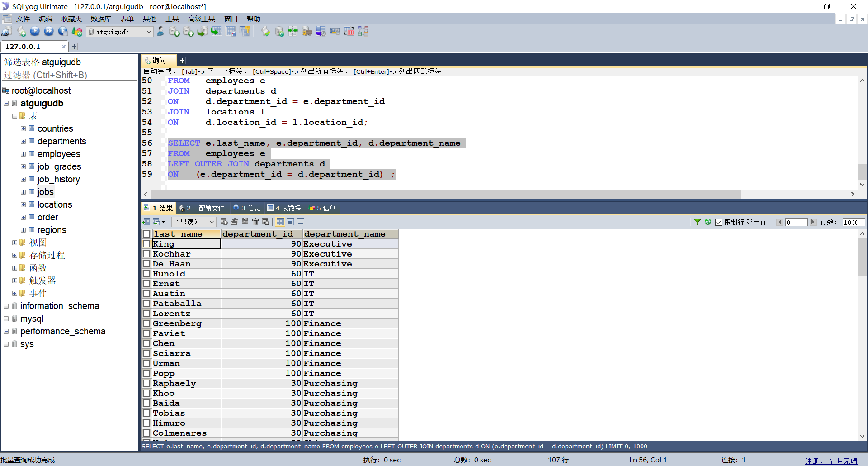The height and width of the screenshot is (466, 868).
Task: Click the green filter funnel icon
Action: point(698,222)
